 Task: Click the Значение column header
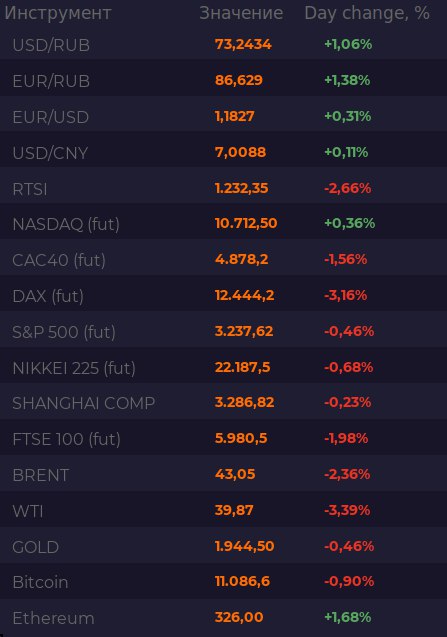241,13
